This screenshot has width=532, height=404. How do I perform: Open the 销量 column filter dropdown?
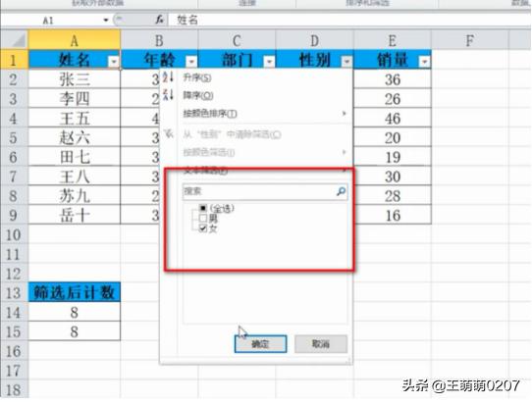click(x=424, y=62)
